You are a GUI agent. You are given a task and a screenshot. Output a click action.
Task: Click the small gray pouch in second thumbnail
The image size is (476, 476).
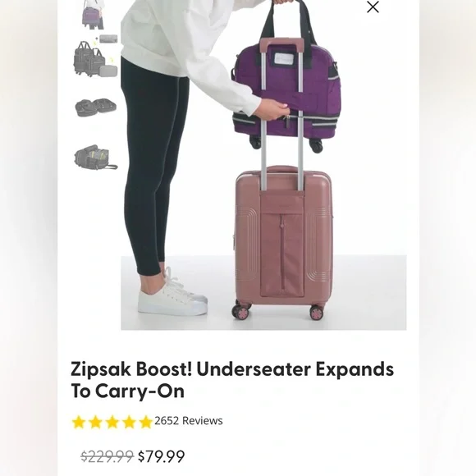click(108, 39)
